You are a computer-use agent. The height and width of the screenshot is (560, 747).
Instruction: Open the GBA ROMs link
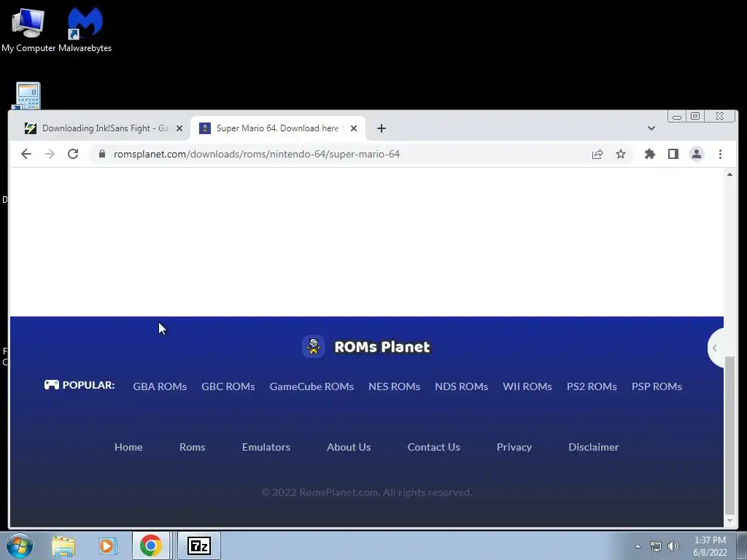(160, 386)
